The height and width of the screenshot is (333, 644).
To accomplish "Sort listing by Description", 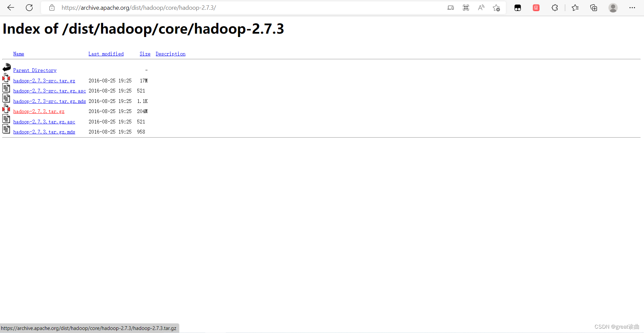I will point(171,54).
